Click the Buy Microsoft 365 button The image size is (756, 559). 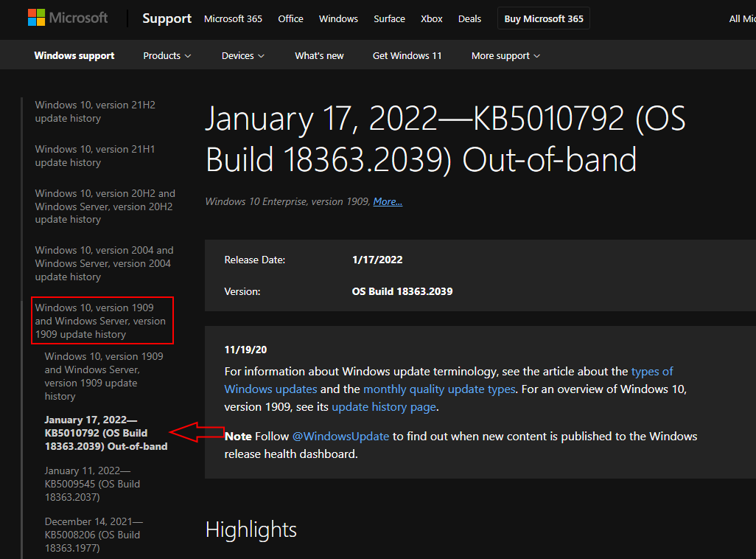(x=544, y=18)
